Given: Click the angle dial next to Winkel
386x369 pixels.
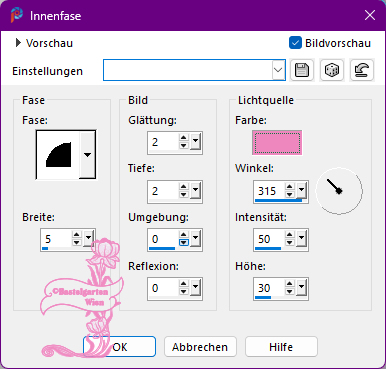Looking at the screenshot, I should [x=339, y=191].
